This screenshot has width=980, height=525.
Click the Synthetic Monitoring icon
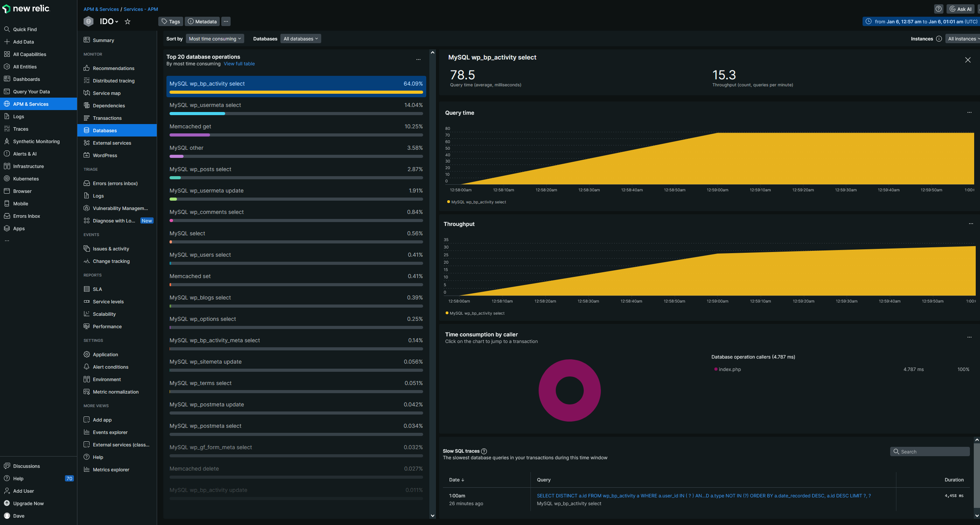coord(7,141)
